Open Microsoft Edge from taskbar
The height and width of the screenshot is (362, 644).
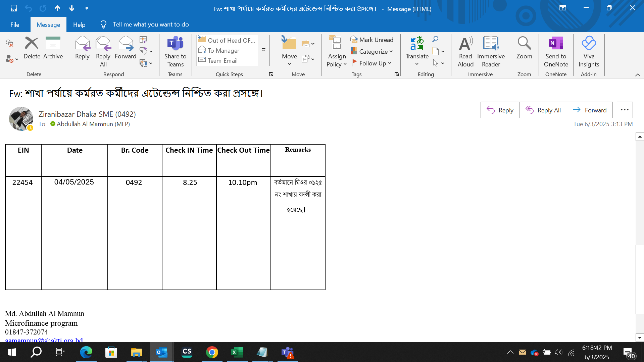coord(86,352)
